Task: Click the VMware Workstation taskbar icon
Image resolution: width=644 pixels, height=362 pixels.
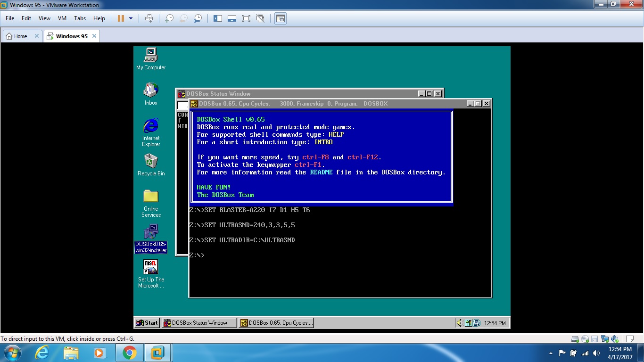Action: 157,353
